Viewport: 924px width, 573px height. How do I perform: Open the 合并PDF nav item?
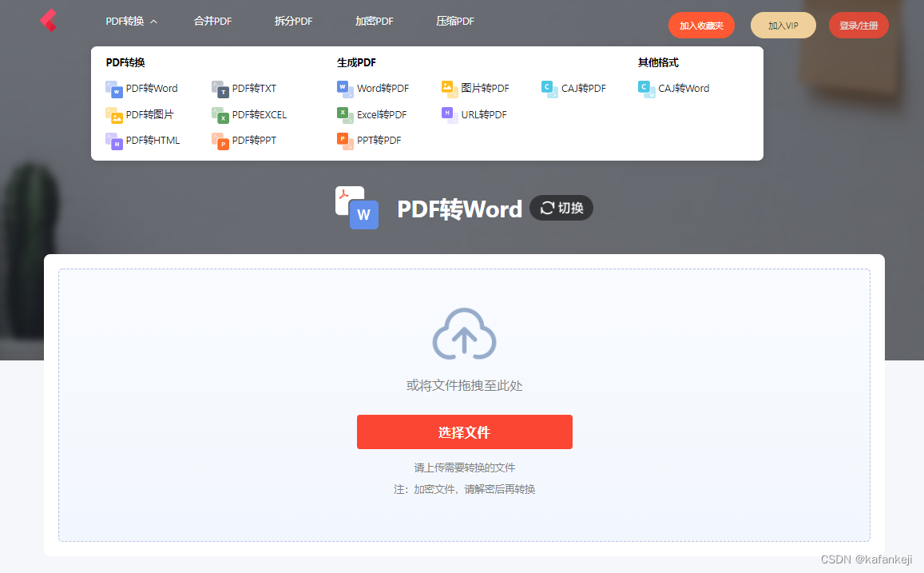point(212,22)
